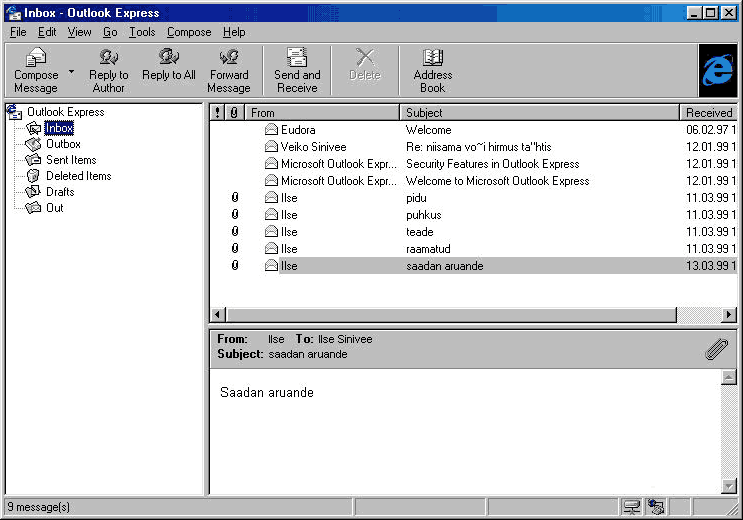Click the Compose Message toolbar icon
The width and height of the screenshot is (743, 520).
[x=36, y=59]
